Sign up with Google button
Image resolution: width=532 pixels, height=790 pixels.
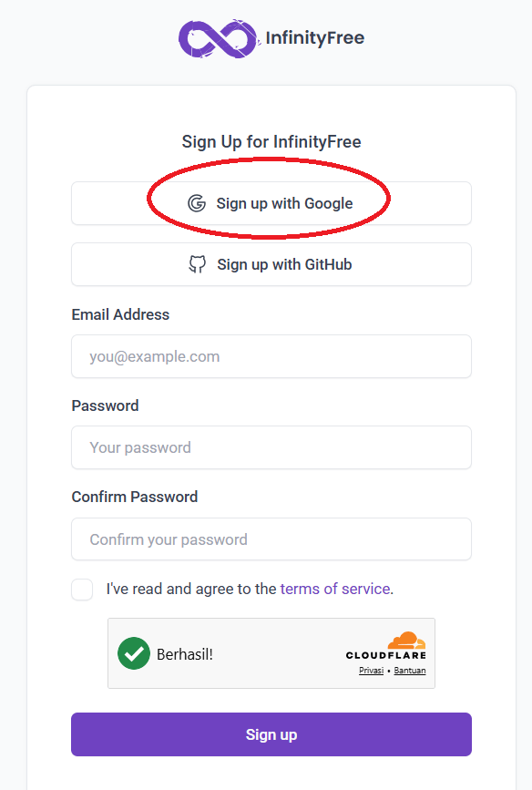pyautogui.click(x=271, y=203)
